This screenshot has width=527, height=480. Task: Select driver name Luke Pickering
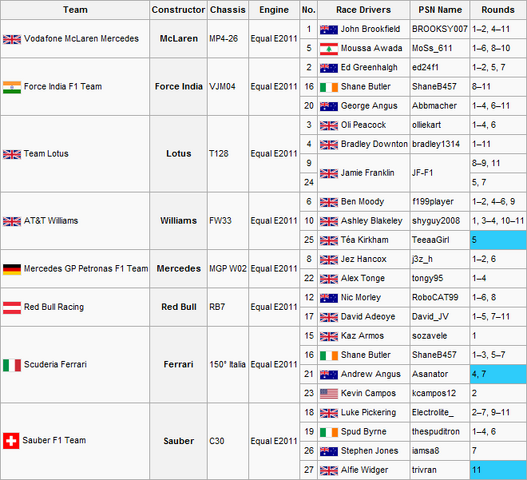click(368, 412)
